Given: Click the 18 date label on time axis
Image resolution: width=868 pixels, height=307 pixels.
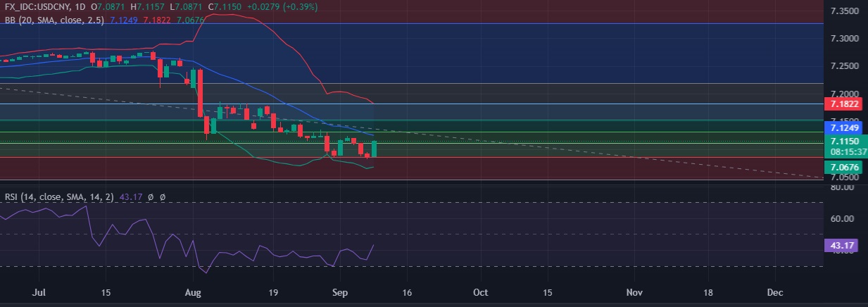Looking at the screenshot, I should coord(707,292).
